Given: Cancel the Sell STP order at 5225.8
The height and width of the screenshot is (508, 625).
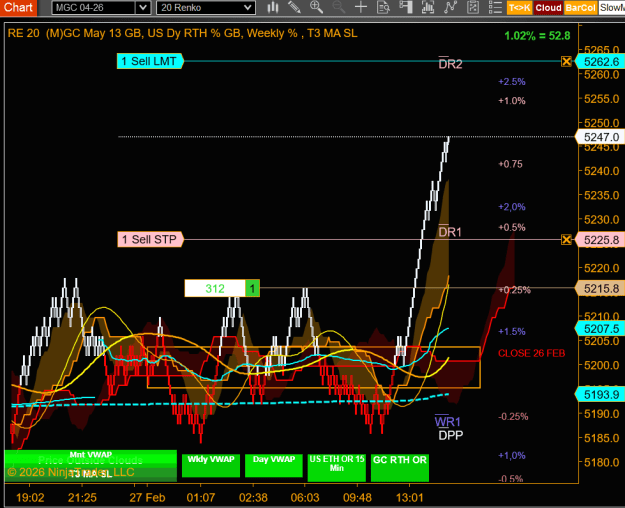Looking at the screenshot, I should coord(566,240).
